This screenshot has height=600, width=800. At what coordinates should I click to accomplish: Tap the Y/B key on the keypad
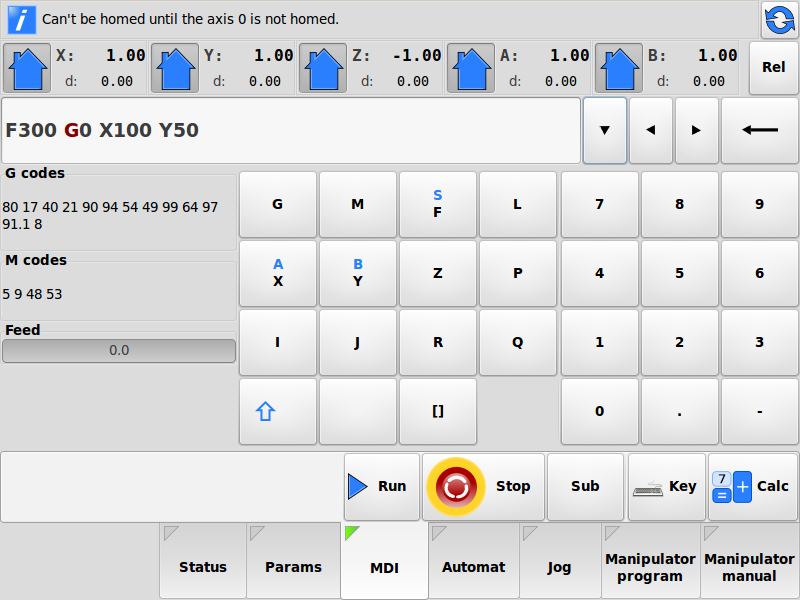point(358,273)
